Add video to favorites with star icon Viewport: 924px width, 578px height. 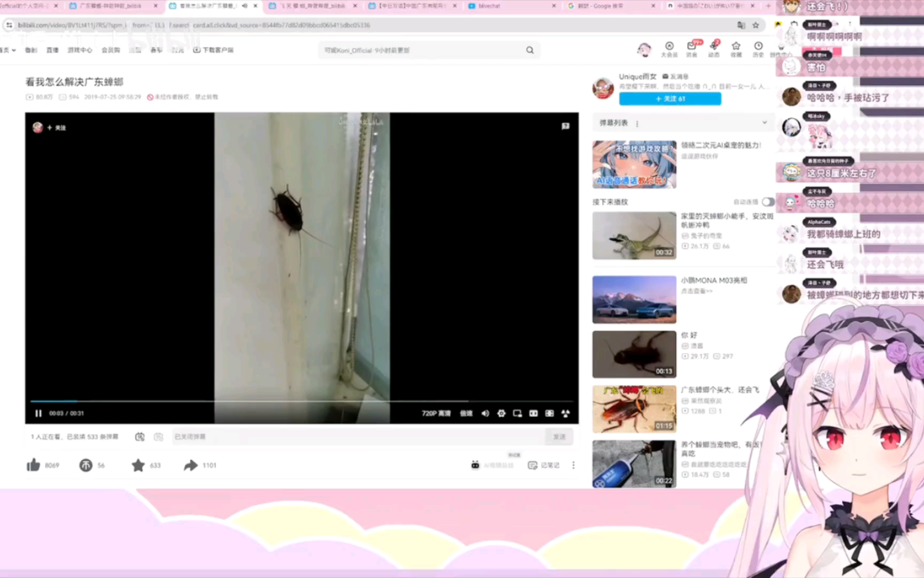(138, 465)
